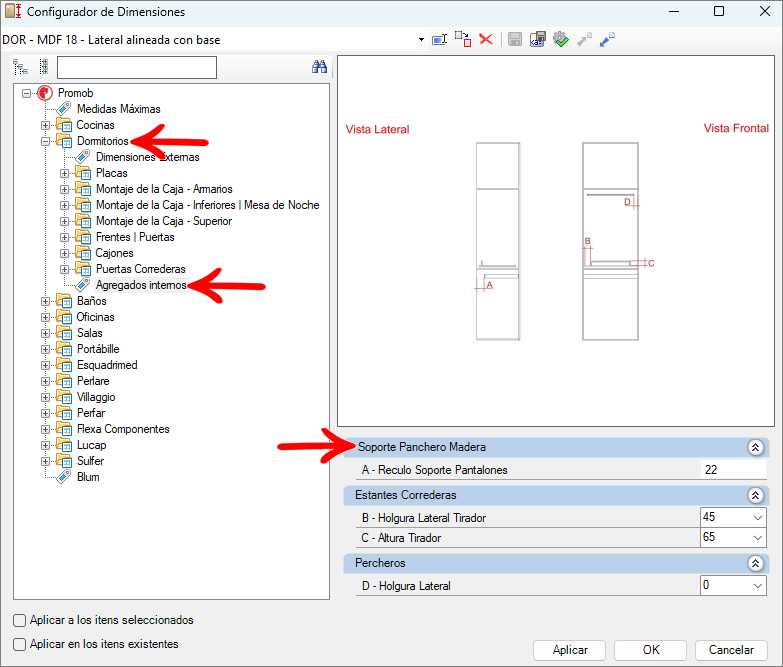Expand the Oficinas tree node
This screenshot has width=783, height=667.
point(45,318)
